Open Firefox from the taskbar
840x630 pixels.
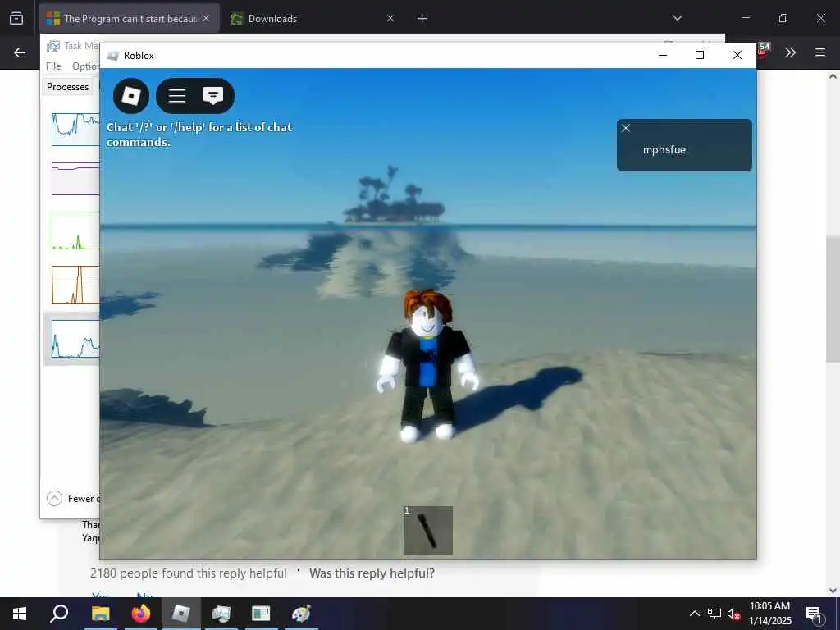141,614
